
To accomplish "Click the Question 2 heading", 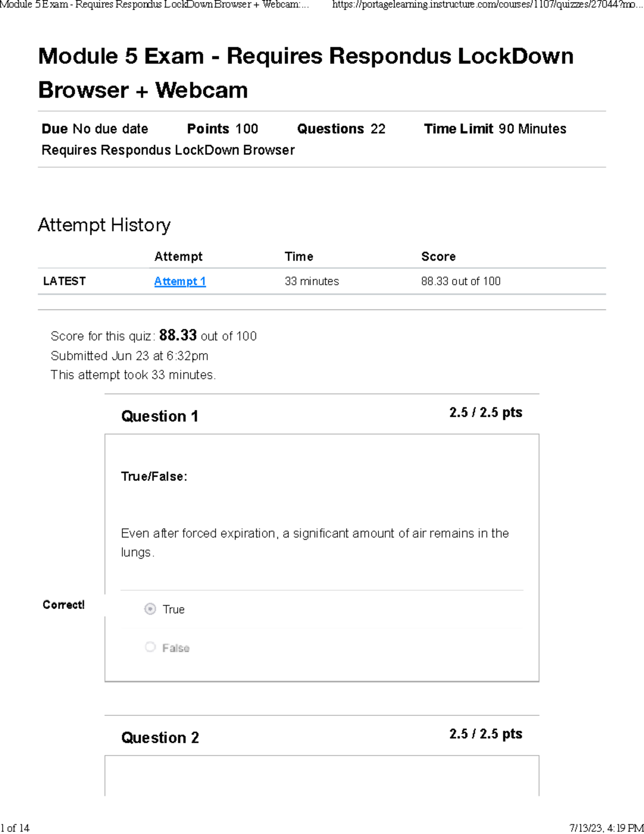I will (x=160, y=737).
